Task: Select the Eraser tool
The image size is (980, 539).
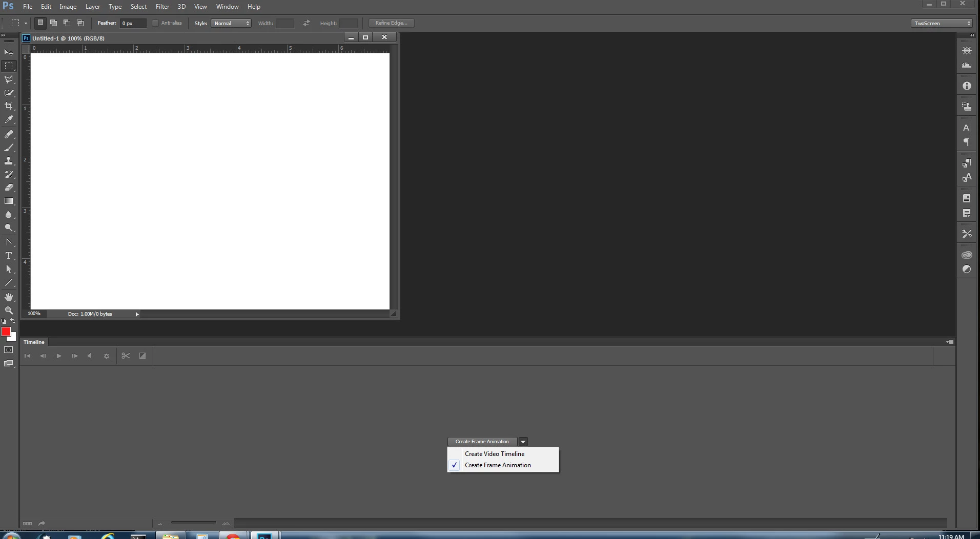Action: click(9, 188)
